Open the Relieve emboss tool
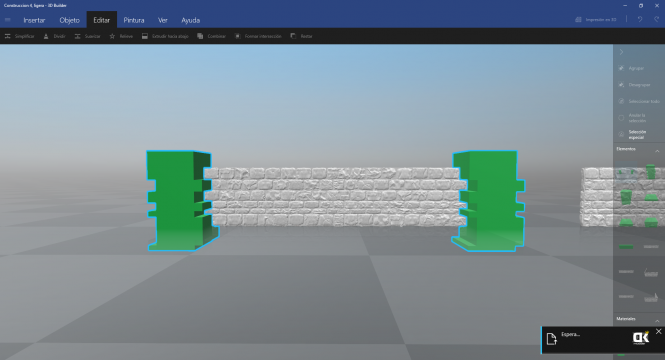 (x=121, y=36)
